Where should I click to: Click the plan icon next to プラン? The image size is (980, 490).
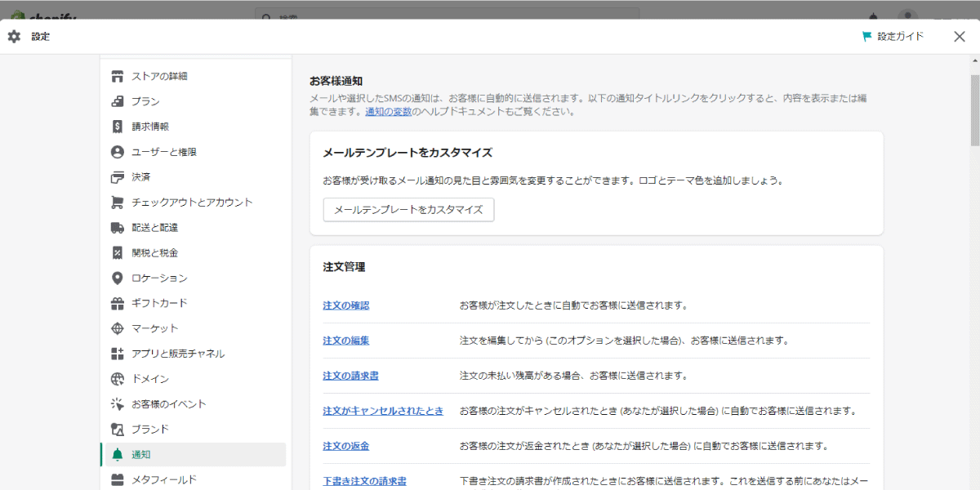click(118, 101)
